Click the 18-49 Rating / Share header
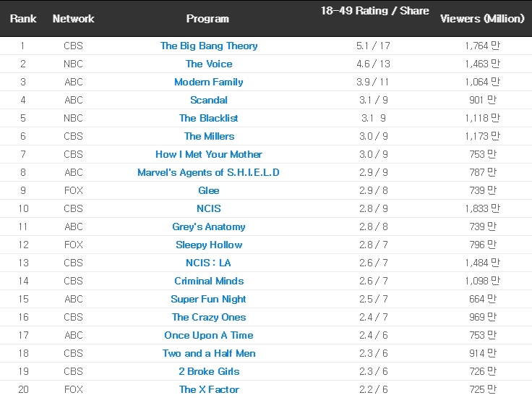532x398 pixels. point(374,11)
